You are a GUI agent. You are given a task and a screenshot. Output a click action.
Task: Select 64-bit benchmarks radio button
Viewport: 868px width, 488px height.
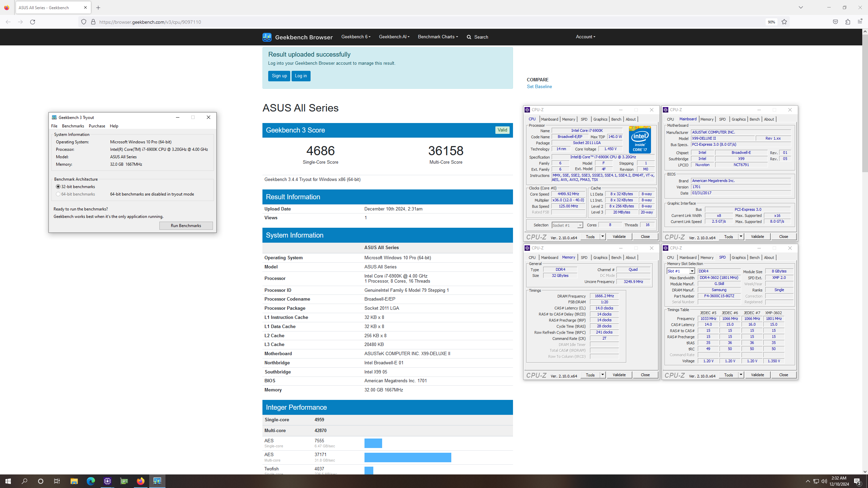(x=58, y=194)
